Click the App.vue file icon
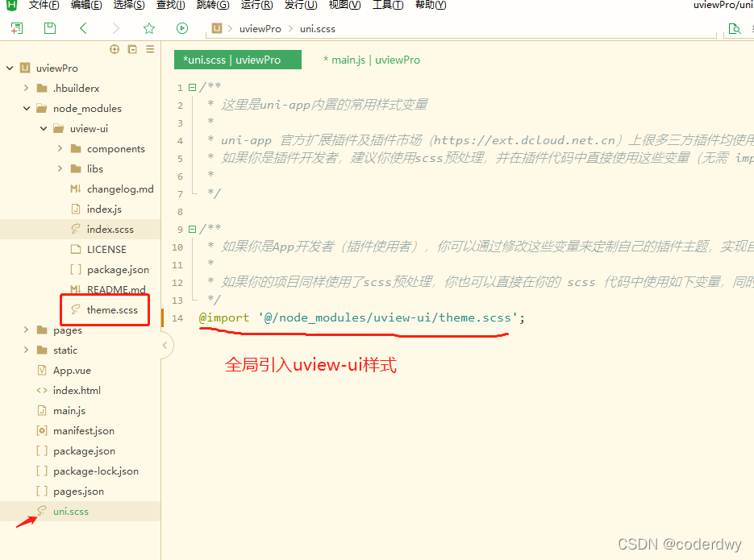This screenshot has height=560, width=754. pyautogui.click(x=42, y=371)
